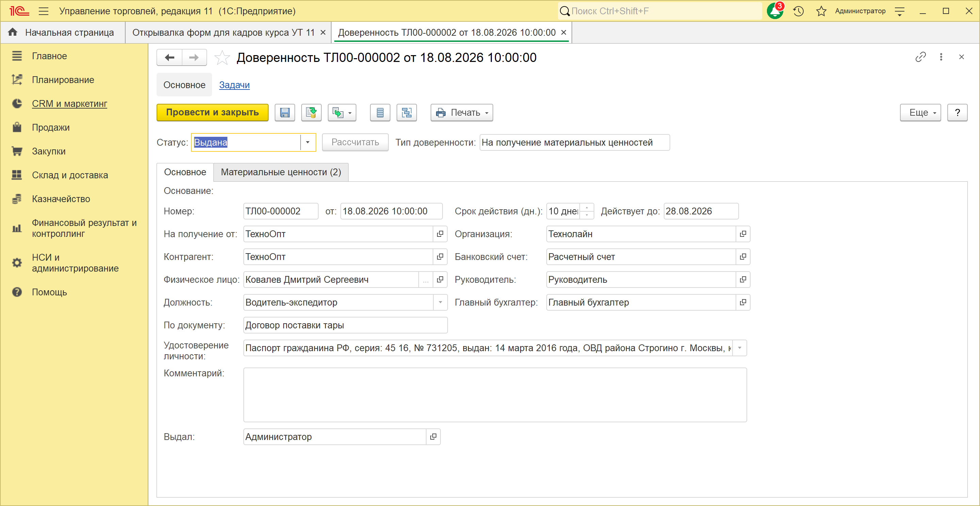Go back with the left arrow button
Image resolution: width=980 pixels, height=506 pixels.
tap(170, 58)
